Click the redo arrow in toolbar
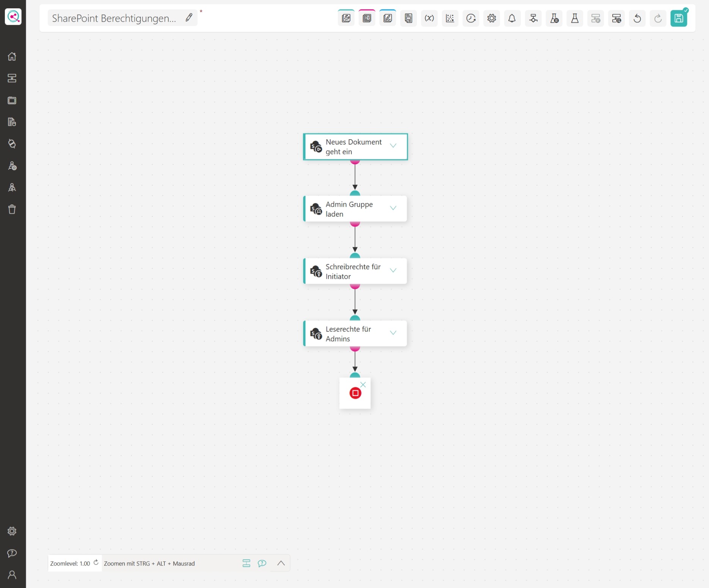 (658, 18)
